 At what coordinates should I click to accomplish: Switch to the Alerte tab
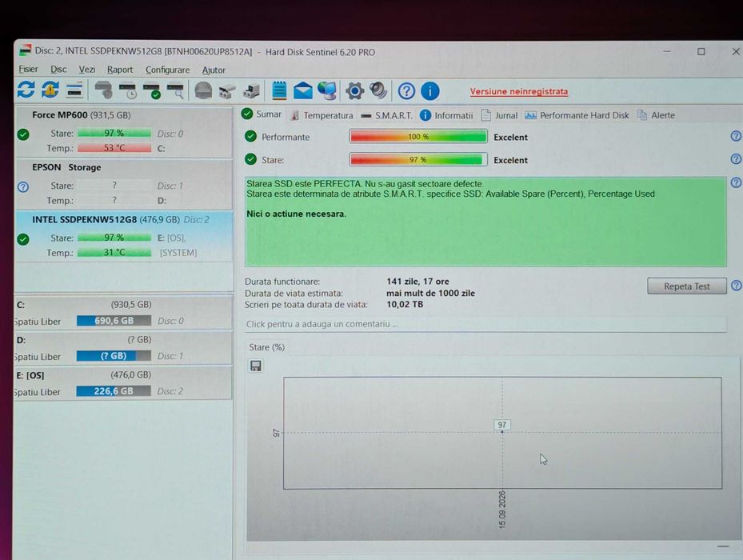coord(657,115)
